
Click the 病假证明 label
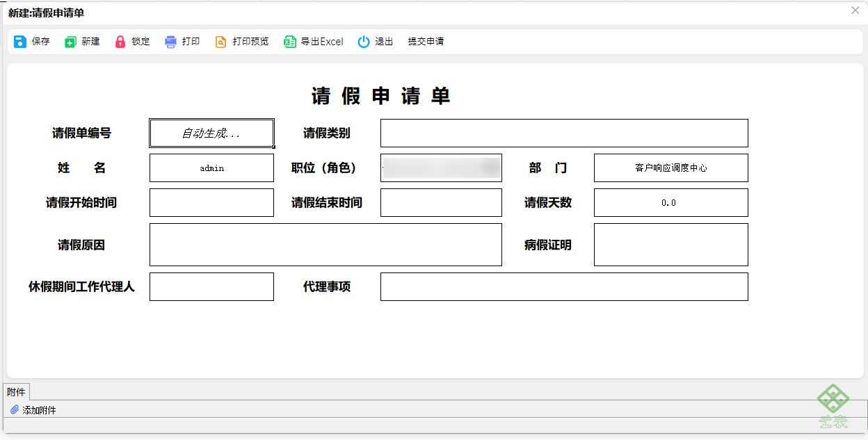tap(548, 245)
